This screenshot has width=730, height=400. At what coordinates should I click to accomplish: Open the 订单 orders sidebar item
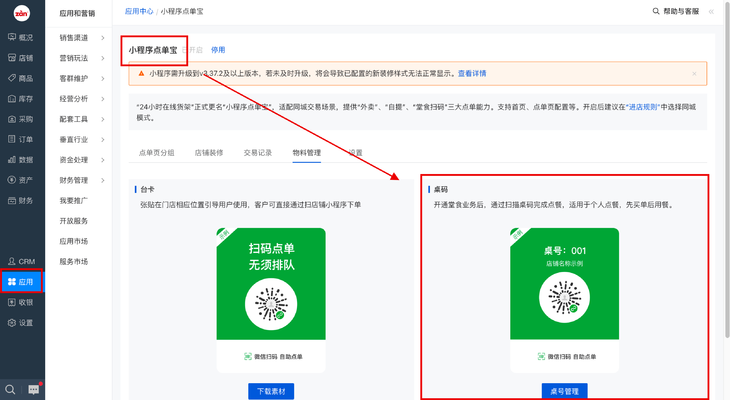(21, 139)
